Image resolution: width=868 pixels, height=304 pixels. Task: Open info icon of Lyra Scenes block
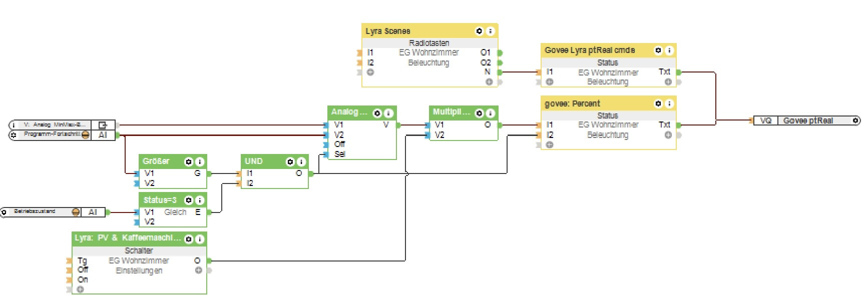[490, 31]
